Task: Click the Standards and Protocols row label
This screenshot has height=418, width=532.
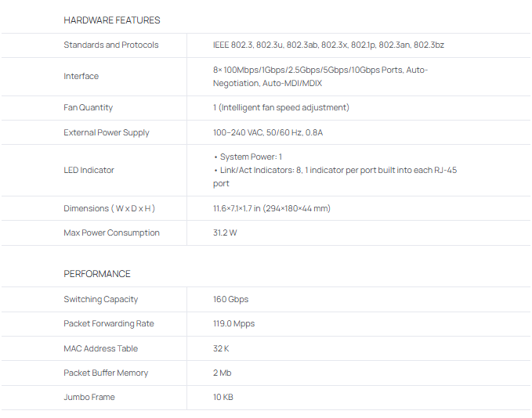Action: [110, 45]
